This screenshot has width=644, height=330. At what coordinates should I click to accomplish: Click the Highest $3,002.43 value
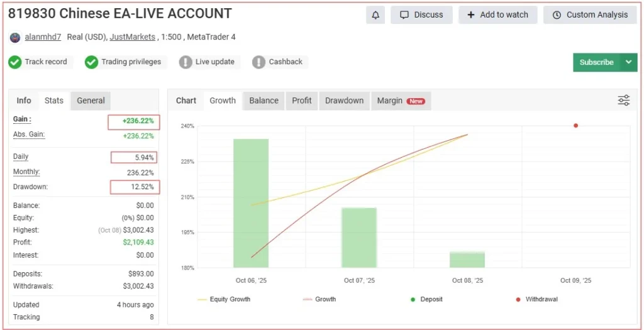coord(138,230)
